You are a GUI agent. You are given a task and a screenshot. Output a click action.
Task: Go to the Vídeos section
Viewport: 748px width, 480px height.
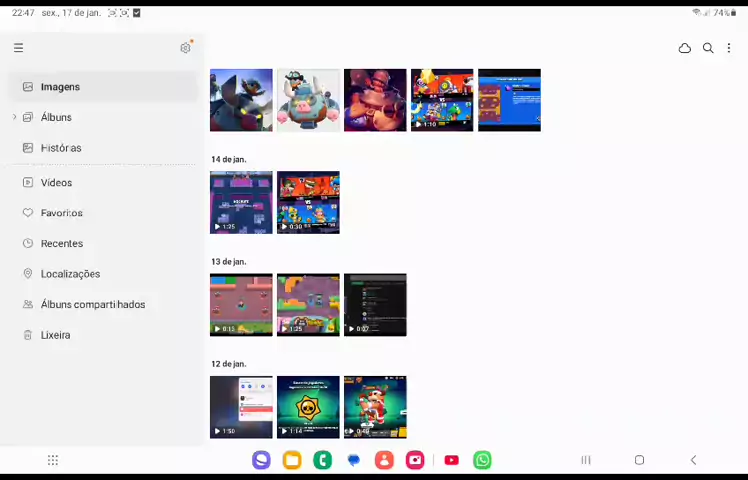(x=56, y=183)
